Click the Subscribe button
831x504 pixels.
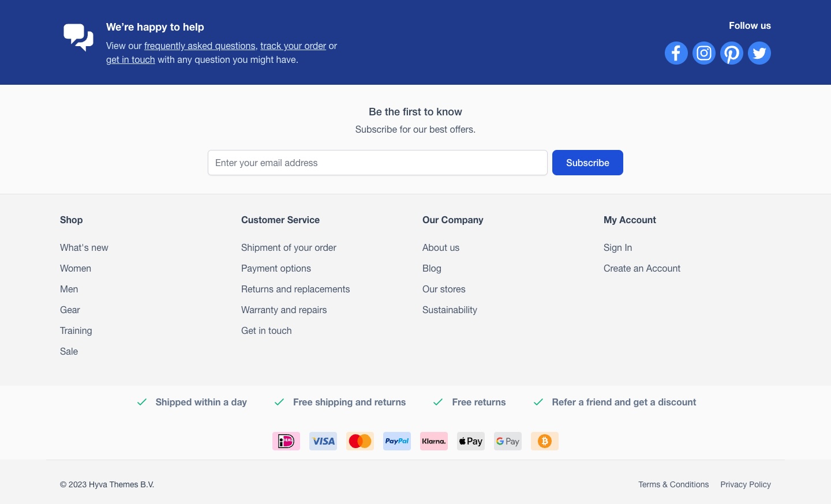(587, 163)
